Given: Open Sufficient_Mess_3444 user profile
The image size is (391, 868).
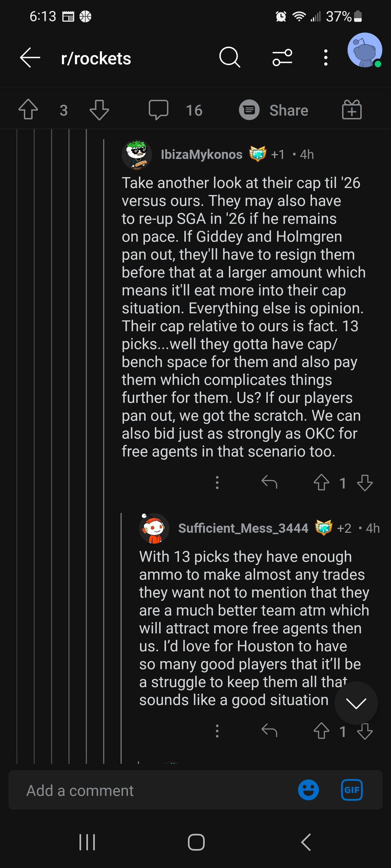Looking at the screenshot, I should tap(243, 528).
